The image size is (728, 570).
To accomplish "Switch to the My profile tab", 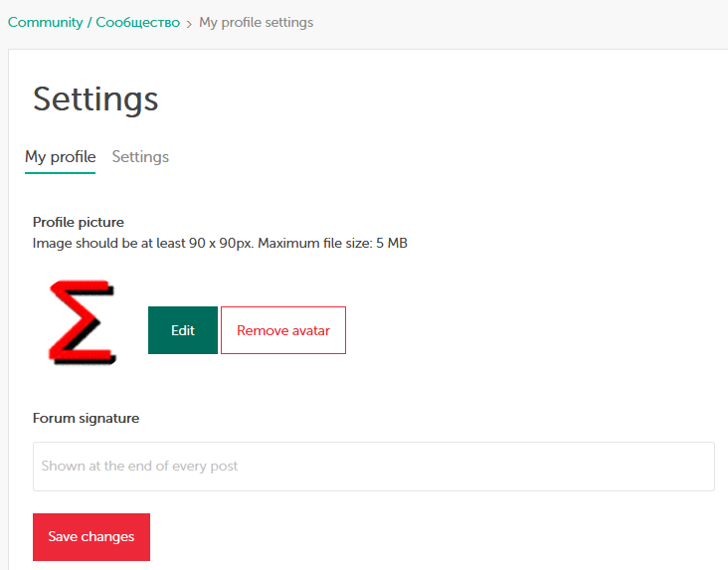I will [60, 157].
